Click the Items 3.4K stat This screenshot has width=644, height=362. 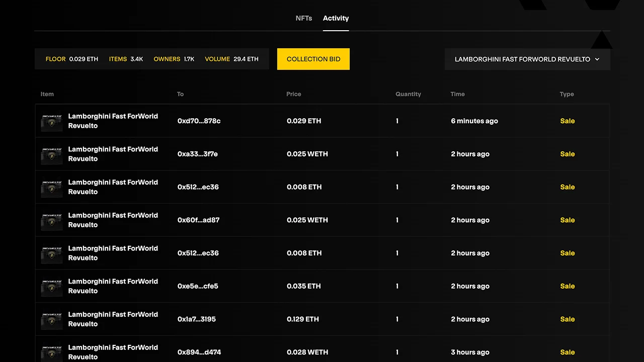(x=126, y=59)
